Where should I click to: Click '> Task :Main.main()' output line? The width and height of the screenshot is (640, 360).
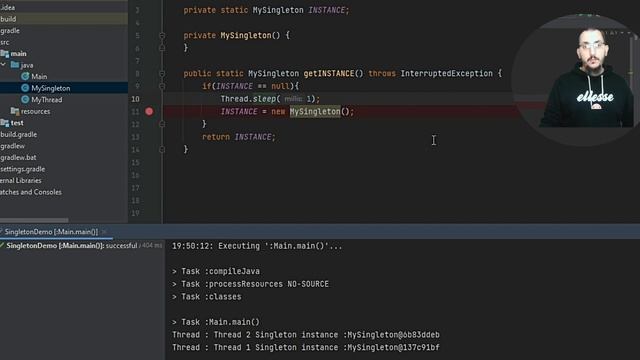[216, 322]
